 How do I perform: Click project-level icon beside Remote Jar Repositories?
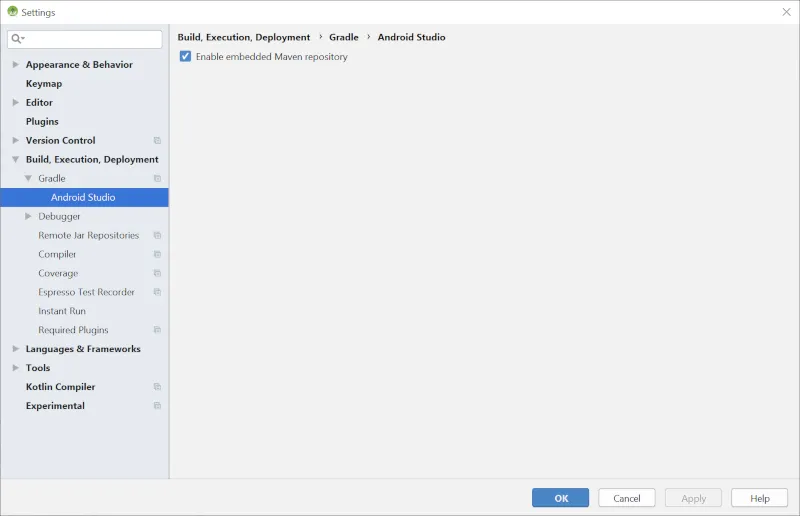(157, 235)
